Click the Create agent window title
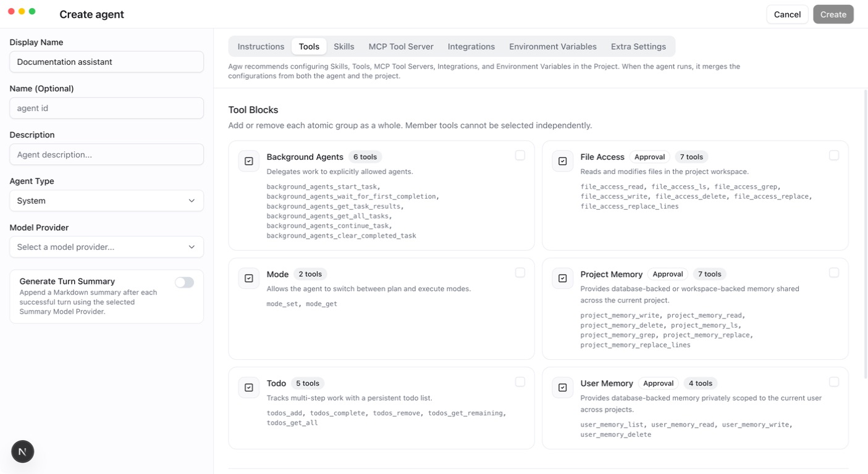 (91, 14)
